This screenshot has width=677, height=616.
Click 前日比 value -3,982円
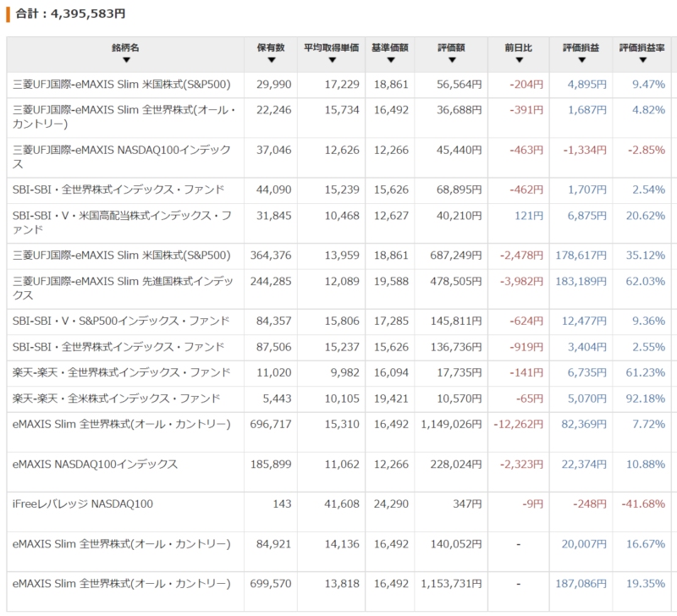(x=521, y=282)
